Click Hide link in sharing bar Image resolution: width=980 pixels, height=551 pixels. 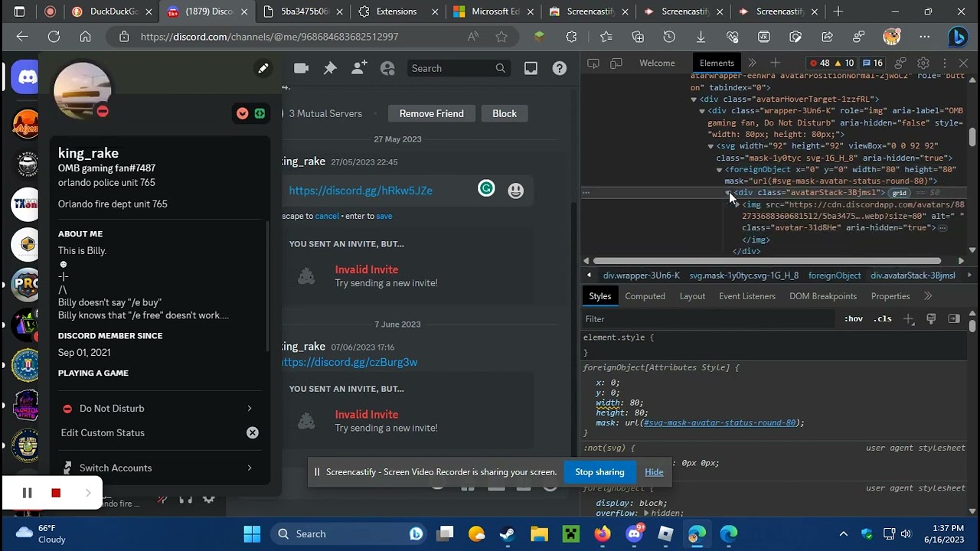tap(654, 472)
